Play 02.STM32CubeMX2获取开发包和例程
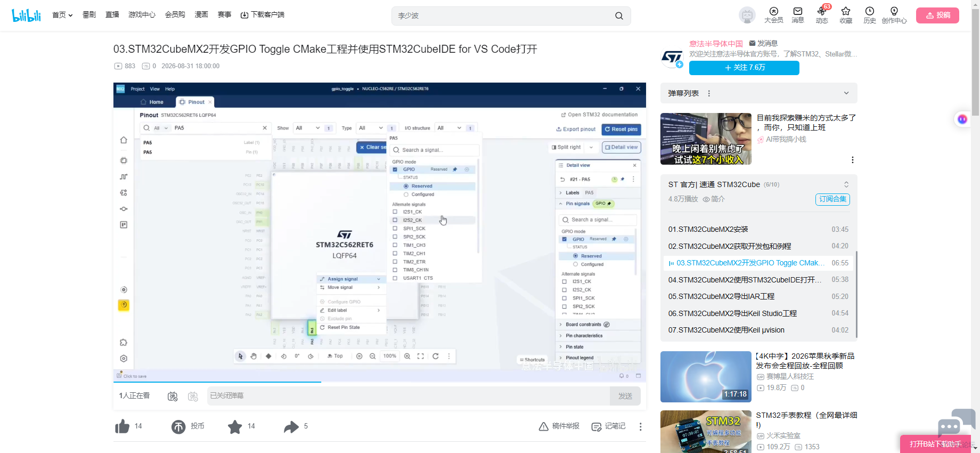980x453 pixels. tap(758, 246)
